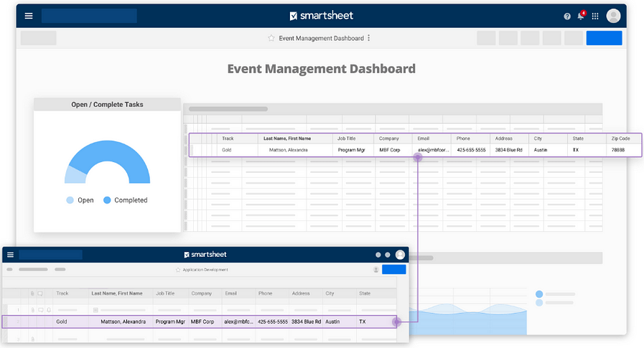The image size is (644, 348).
Task: Select the Last Name, First Name header in sheet
Action: pyautogui.click(x=117, y=293)
